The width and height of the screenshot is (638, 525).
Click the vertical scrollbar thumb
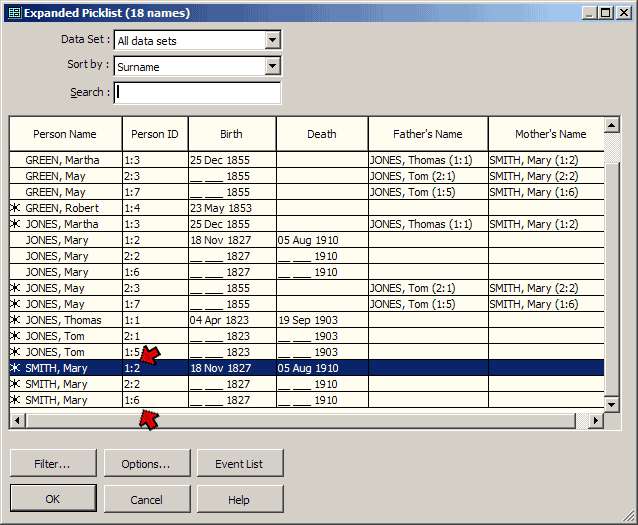[612, 279]
